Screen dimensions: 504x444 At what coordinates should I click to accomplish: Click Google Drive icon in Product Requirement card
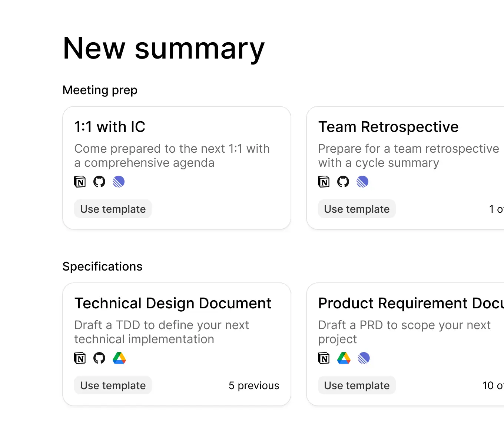[x=344, y=358]
